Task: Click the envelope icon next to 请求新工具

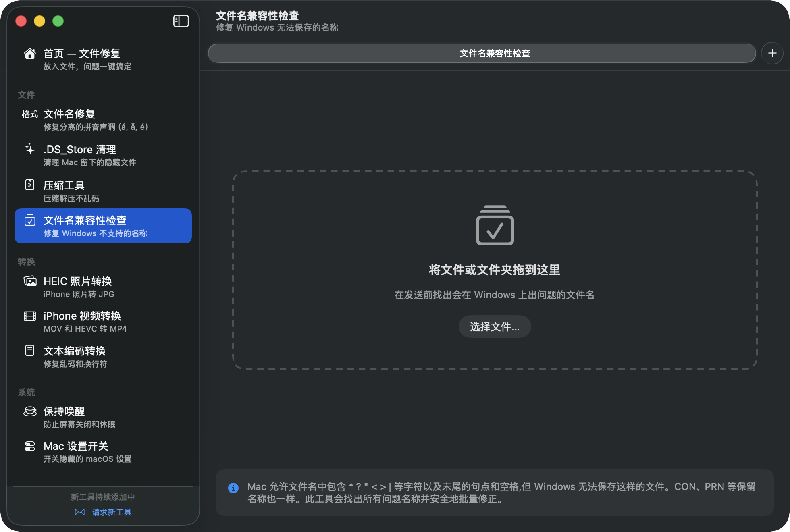Action: [x=80, y=512]
